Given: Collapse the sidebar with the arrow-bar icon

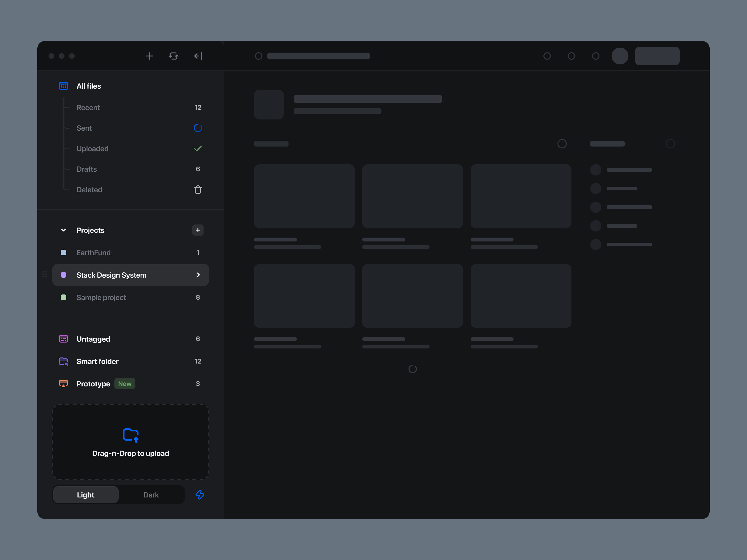Looking at the screenshot, I should pyautogui.click(x=198, y=56).
